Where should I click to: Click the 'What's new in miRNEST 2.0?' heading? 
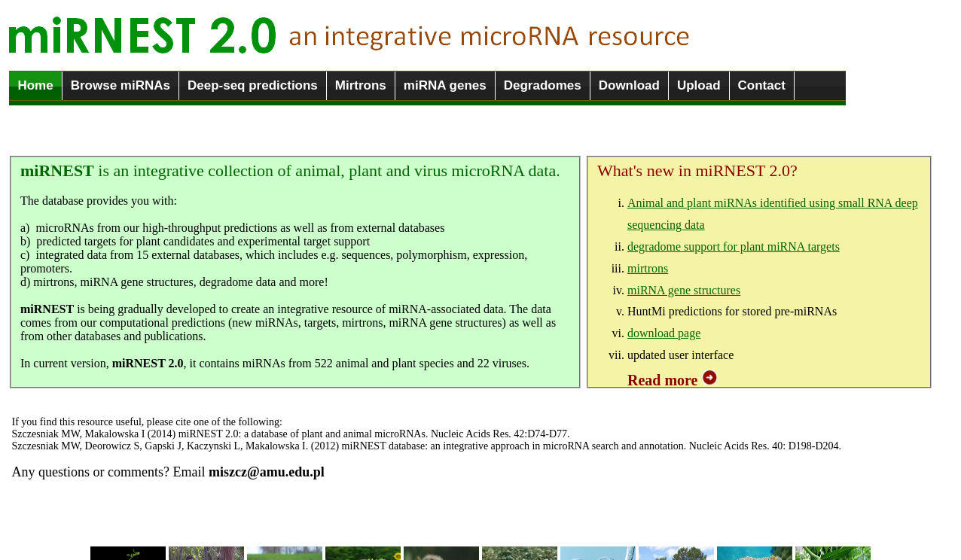click(x=697, y=171)
